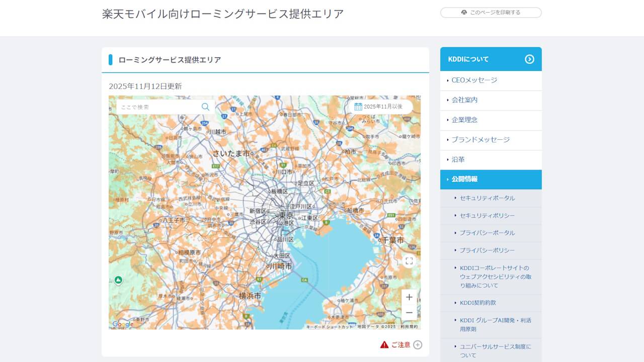Image resolution: width=644 pixels, height=362 pixels.
Task: Click the red warning triangle beside ご注意
Action: (x=383, y=344)
